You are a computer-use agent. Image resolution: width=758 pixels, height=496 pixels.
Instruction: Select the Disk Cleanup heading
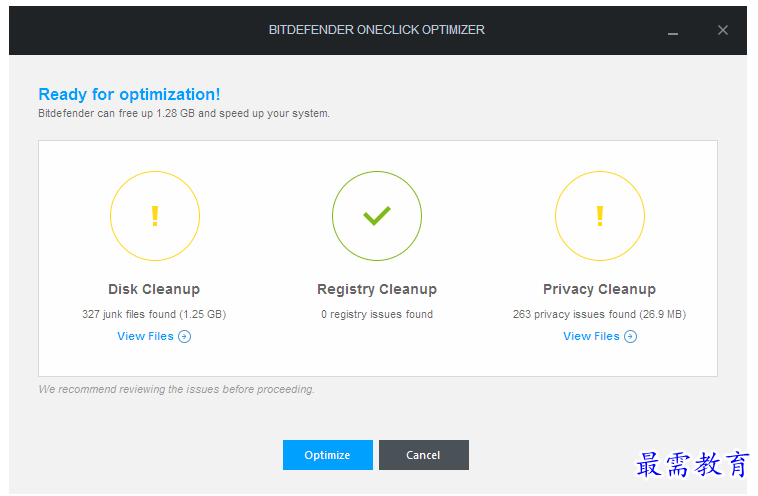(154, 289)
